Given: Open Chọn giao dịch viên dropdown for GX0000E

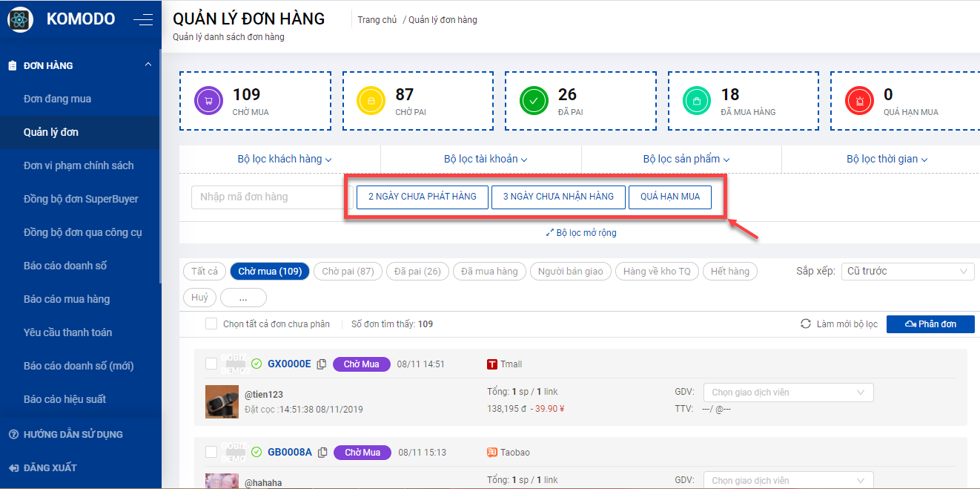Looking at the screenshot, I should (788, 393).
